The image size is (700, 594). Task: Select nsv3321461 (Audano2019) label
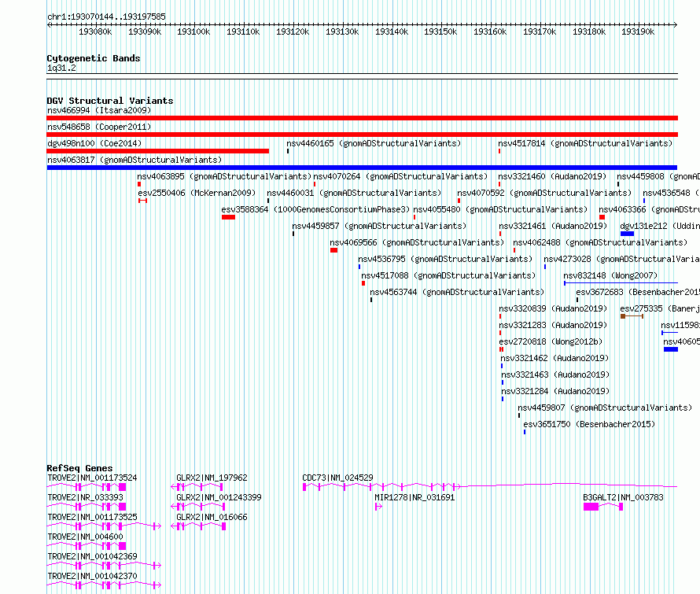(x=553, y=226)
